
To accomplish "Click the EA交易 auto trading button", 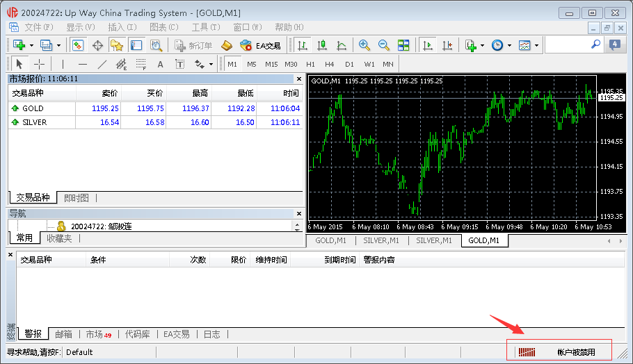I will (x=260, y=46).
